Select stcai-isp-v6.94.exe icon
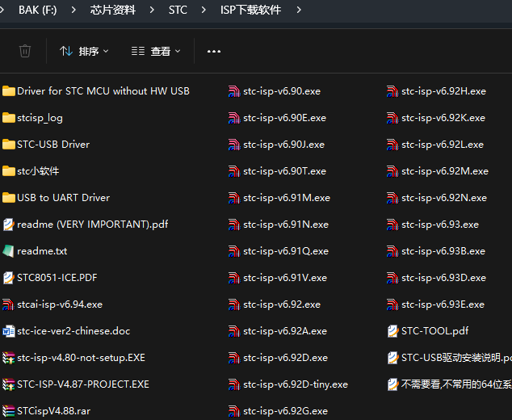This screenshot has height=420, width=512. (x=8, y=304)
